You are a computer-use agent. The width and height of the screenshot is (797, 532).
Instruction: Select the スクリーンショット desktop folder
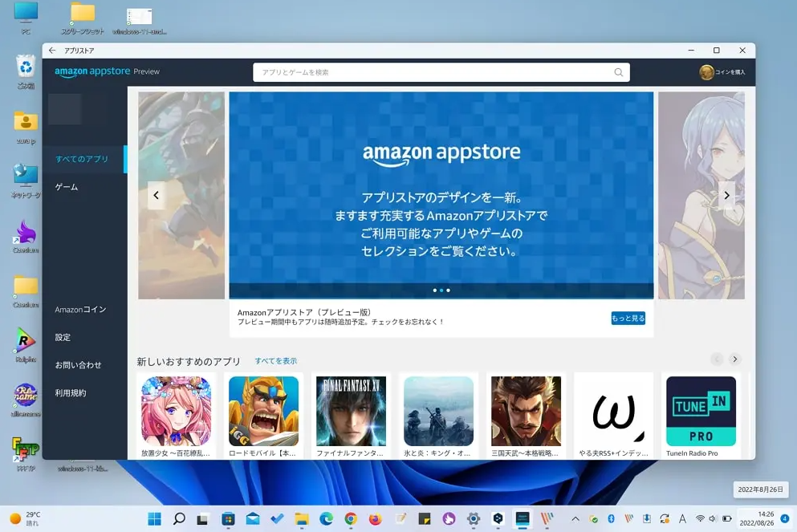(x=83, y=18)
